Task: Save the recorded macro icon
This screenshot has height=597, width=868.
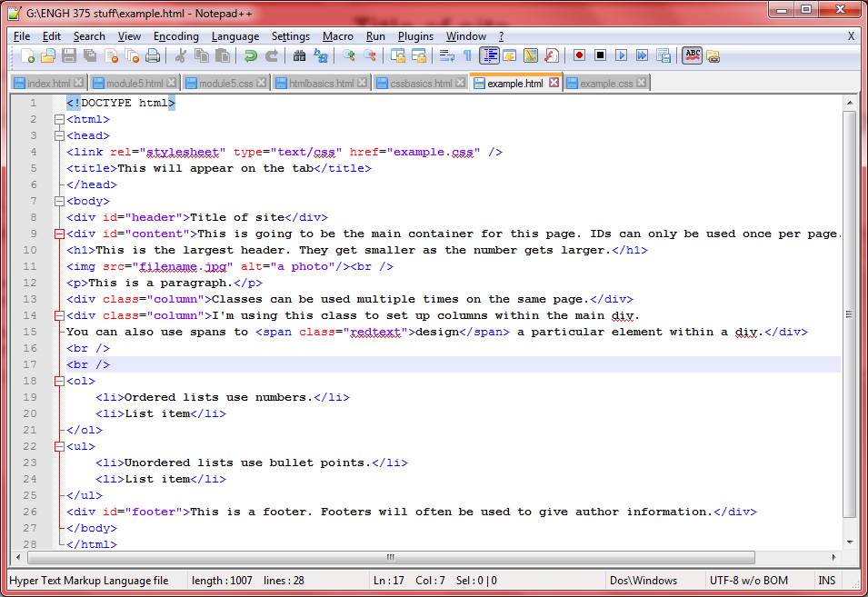Action: pyautogui.click(x=663, y=55)
